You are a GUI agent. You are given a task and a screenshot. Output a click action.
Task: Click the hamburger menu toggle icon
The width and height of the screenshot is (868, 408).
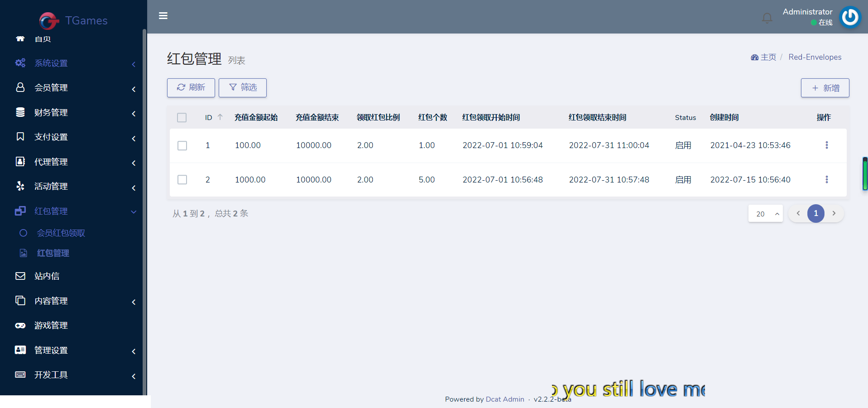[x=163, y=16]
